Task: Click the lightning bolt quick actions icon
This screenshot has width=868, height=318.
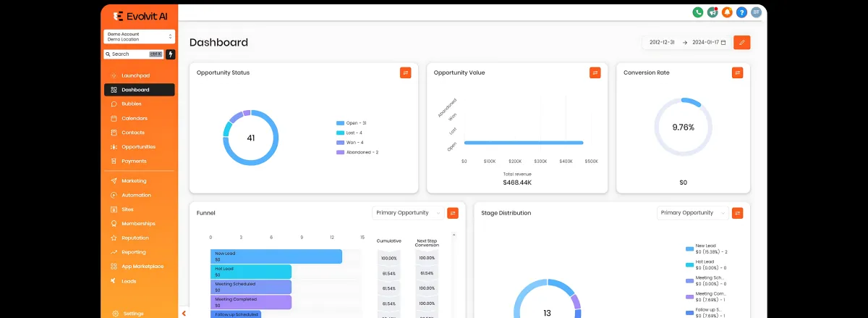Action: coord(171,54)
